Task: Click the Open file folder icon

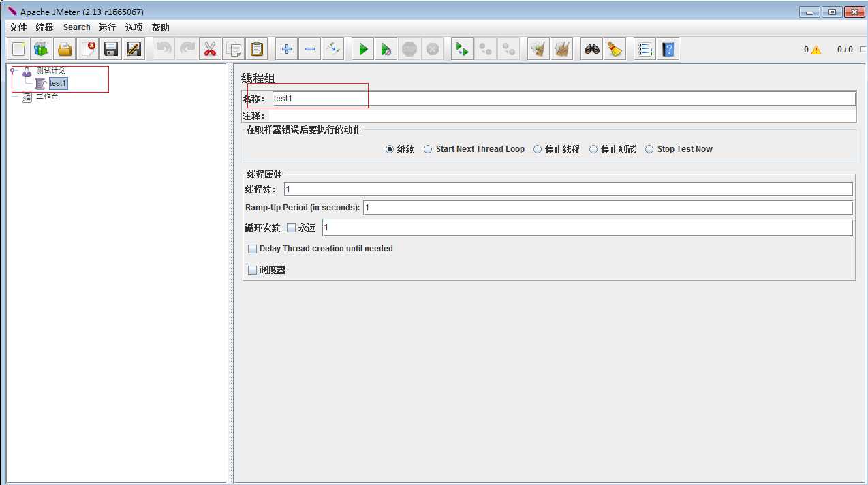Action: point(65,49)
